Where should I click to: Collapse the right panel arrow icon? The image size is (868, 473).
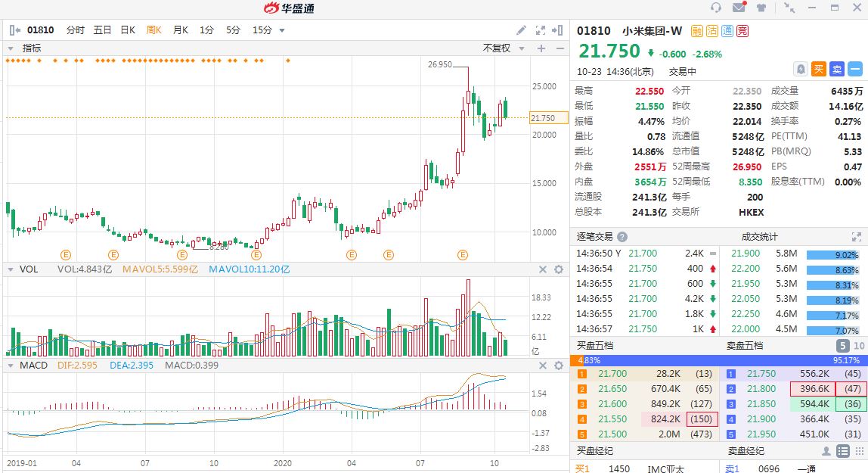tap(557, 30)
